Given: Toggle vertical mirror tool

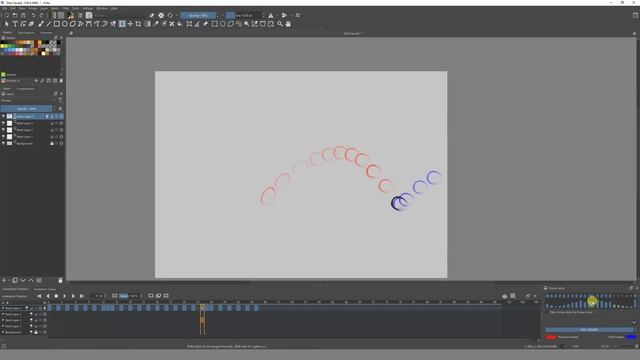Looking at the screenshot, I should (284, 16).
